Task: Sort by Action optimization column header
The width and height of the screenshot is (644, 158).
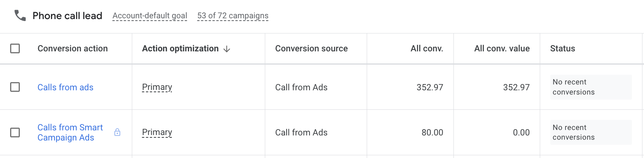Action: [x=180, y=49]
